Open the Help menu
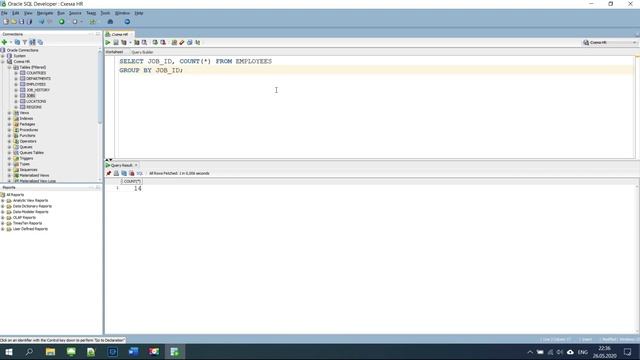Viewport: 640px width, 360px height. pyautogui.click(x=139, y=13)
